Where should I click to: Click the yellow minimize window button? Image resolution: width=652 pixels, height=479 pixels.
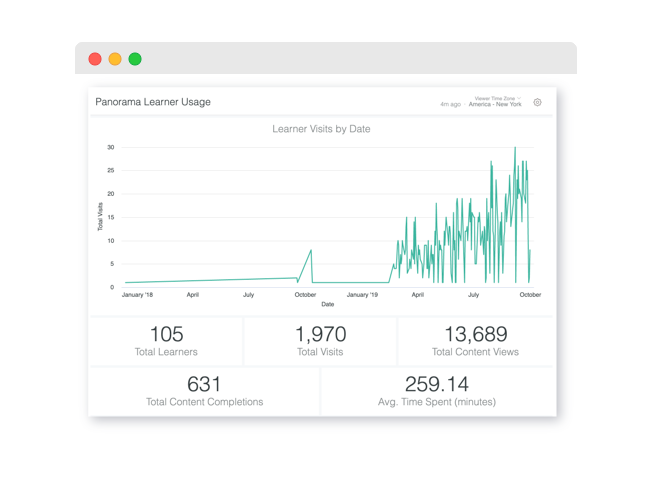coord(115,59)
